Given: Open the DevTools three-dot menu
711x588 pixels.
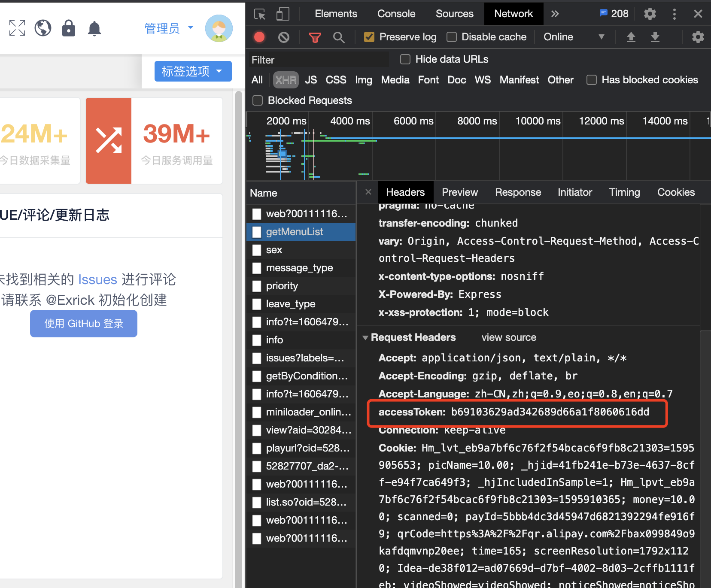Looking at the screenshot, I should [x=675, y=14].
